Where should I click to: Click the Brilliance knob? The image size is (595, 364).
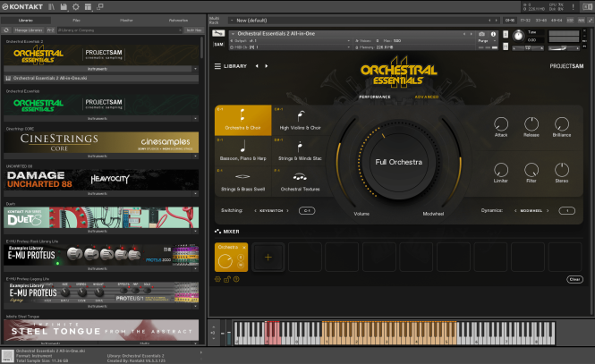[562, 123]
